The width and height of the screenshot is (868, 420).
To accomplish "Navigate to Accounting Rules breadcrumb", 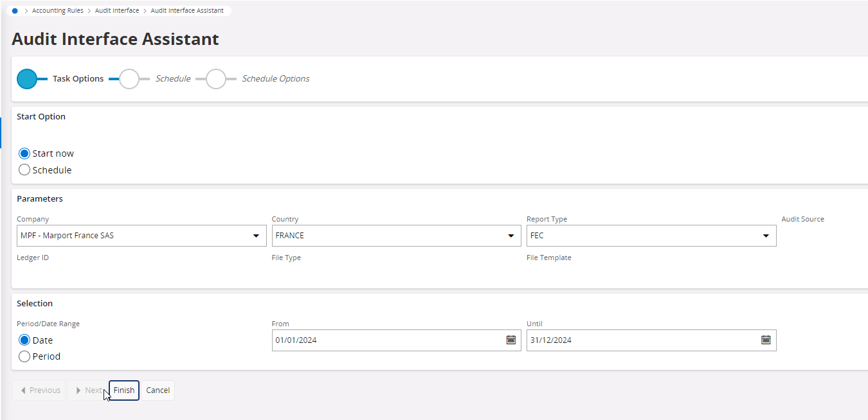I will pos(58,11).
